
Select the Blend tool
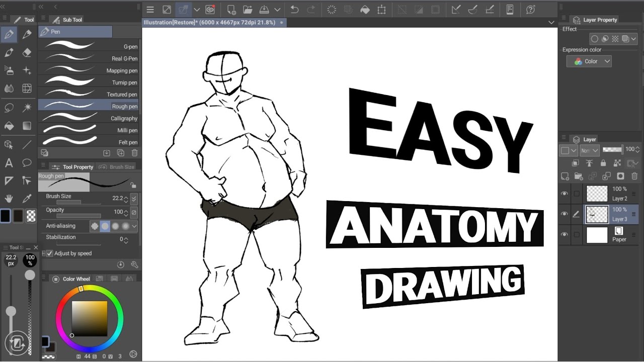coord(9,88)
